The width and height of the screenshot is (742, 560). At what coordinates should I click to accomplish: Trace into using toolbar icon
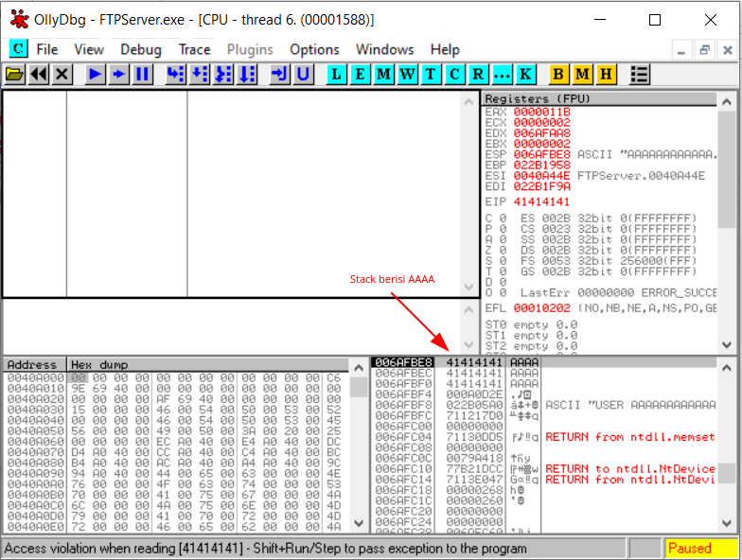point(223,74)
